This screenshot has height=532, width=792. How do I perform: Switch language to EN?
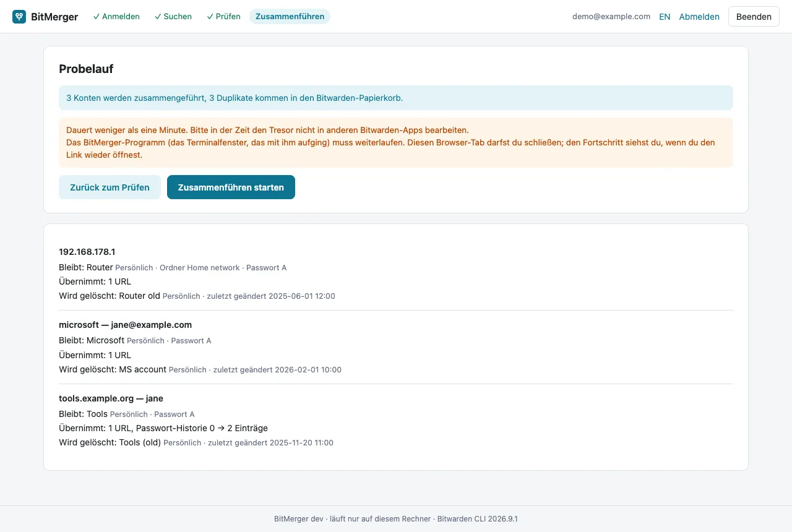point(665,17)
